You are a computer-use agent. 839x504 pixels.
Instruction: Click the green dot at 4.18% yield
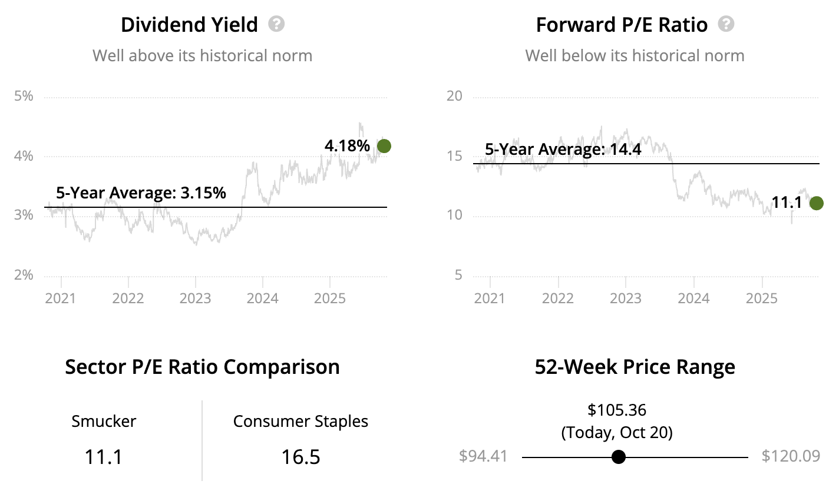tap(384, 146)
